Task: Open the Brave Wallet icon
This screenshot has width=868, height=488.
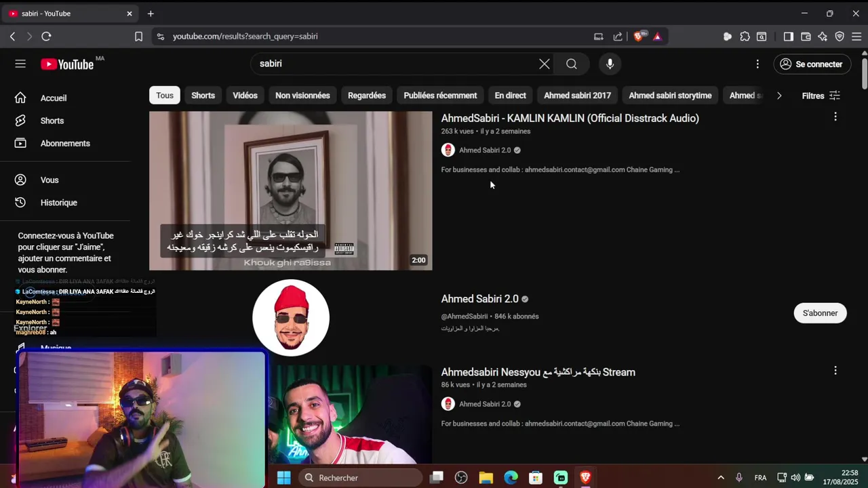Action: tap(806, 37)
